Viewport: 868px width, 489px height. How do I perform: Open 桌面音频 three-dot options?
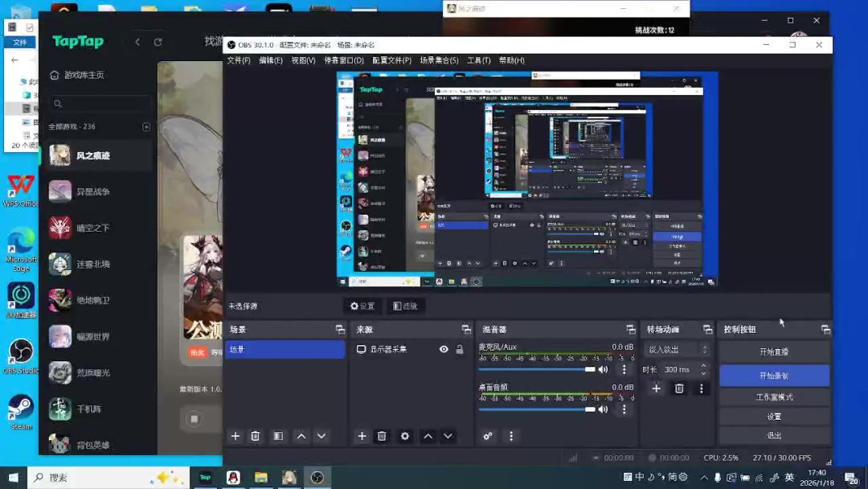click(624, 409)
